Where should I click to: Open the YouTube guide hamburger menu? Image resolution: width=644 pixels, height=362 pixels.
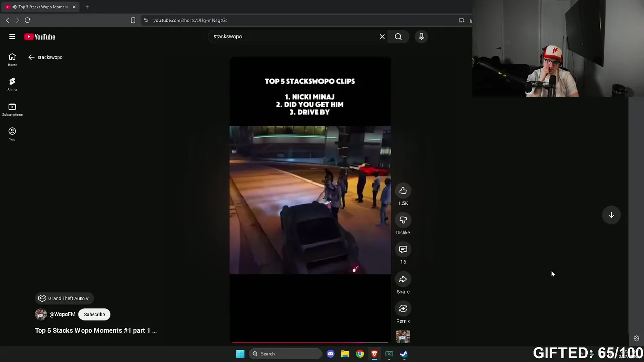12,37
